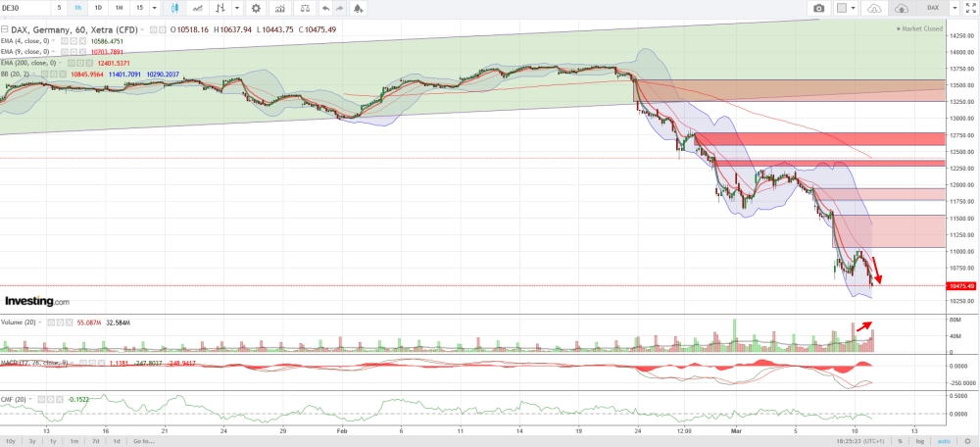Image resolution: width=980 pixels, height=447 pixels.
Task: Expand EMA 200 legend dropdown arrow
Action: pyautogui.click(x=60, y=63)
